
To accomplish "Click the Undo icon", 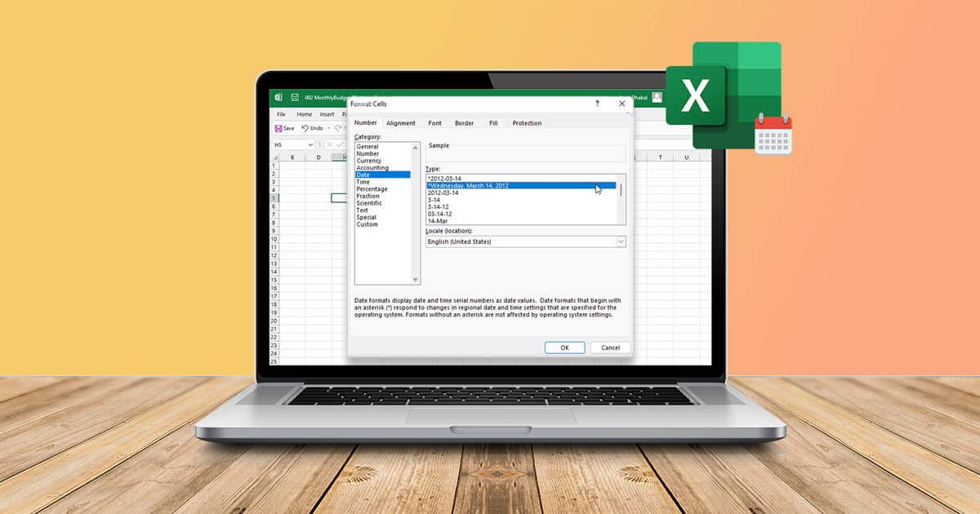I will click(306, 128).
